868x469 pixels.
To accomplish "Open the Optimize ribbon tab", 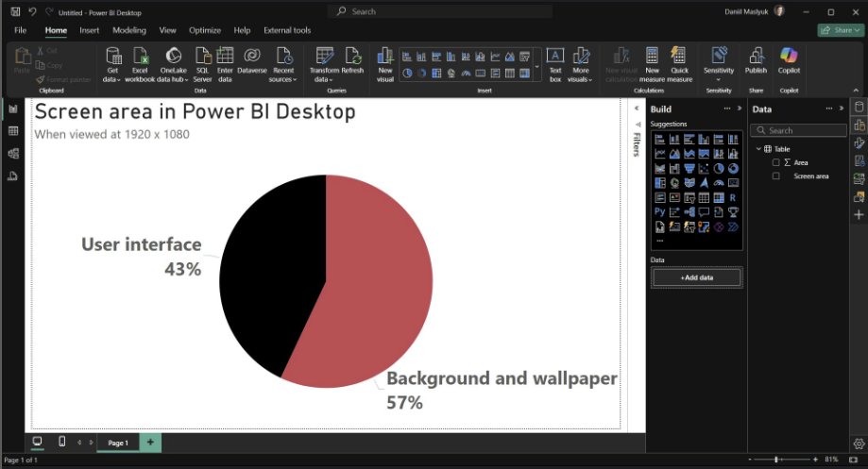I will [205, 30].
